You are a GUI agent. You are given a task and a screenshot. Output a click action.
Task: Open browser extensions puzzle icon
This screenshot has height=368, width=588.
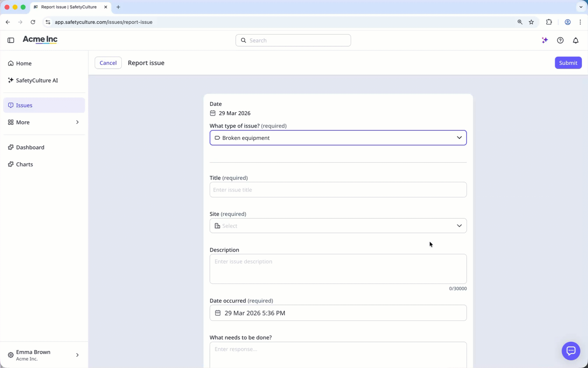tap(549, 22)
